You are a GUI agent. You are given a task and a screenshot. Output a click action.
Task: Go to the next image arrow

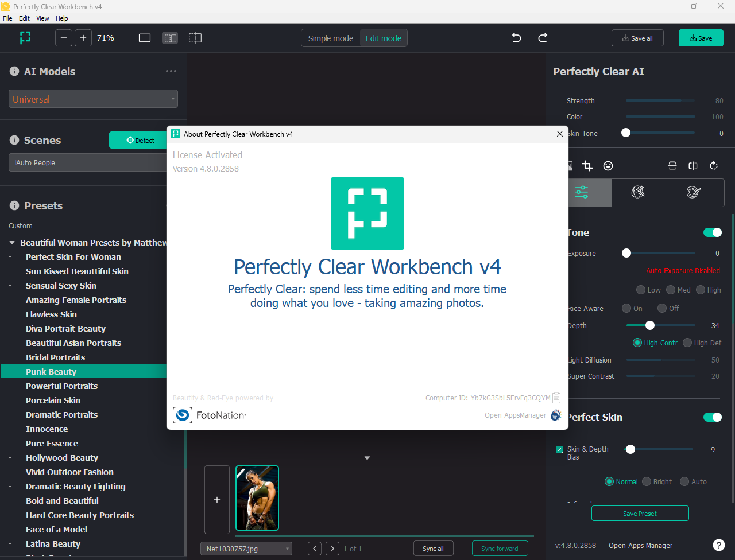pyautogui.click(x=332, y=549)
